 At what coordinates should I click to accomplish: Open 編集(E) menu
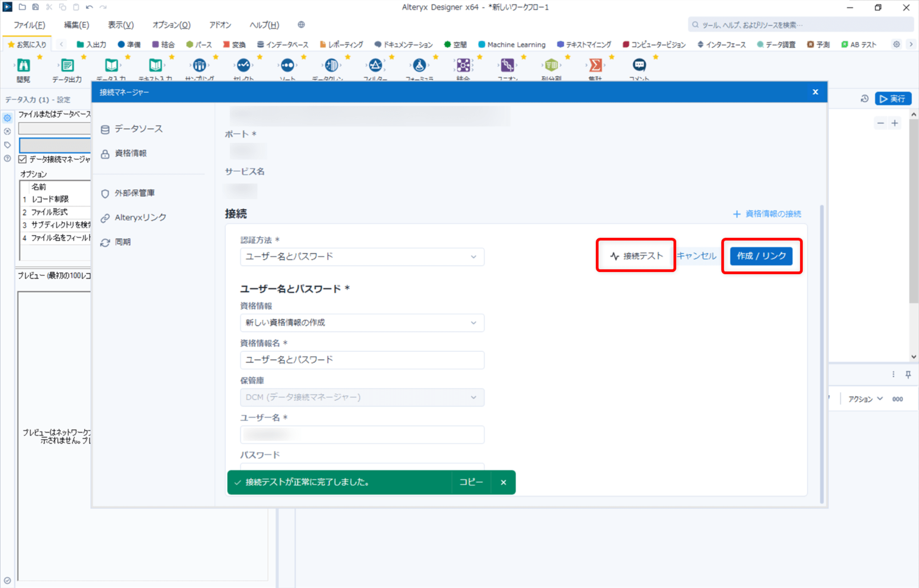(77, 25)
